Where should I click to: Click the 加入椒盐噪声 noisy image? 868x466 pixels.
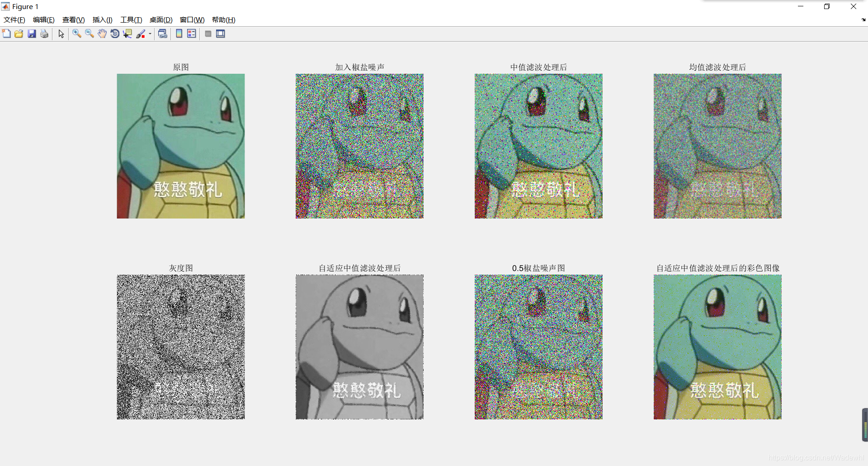pyautogui.click(x=359, y=146)
